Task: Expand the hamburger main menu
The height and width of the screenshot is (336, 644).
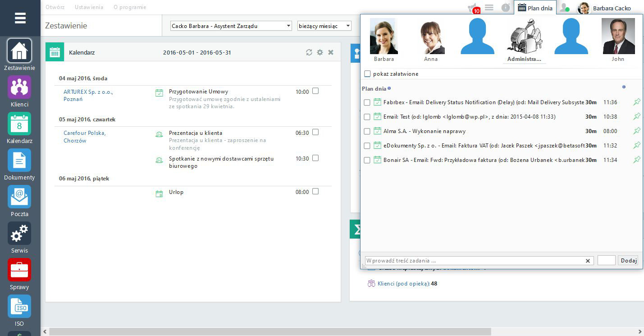Action: pos(20,18)
